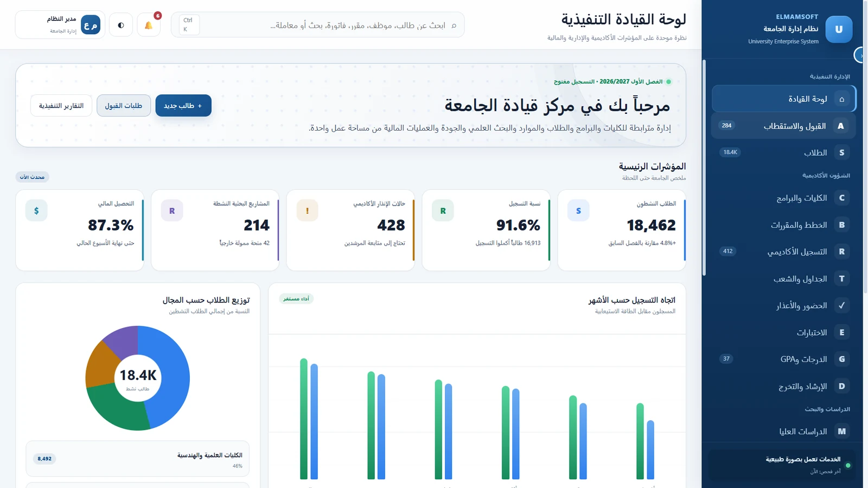
Task: Click the search field for students and staff
Action: [x=318, y=25]
